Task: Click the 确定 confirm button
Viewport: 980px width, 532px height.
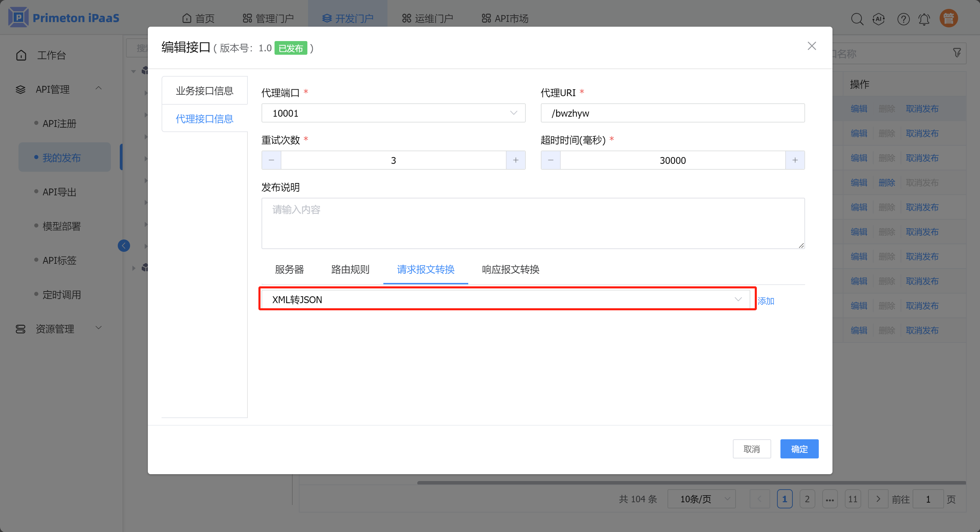Action: (x=799, y=449)
